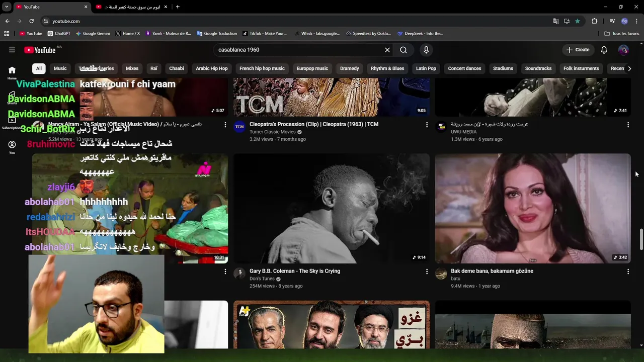
Task: Open the tab search dropdown arrow
Action: (x=7, y=7)
